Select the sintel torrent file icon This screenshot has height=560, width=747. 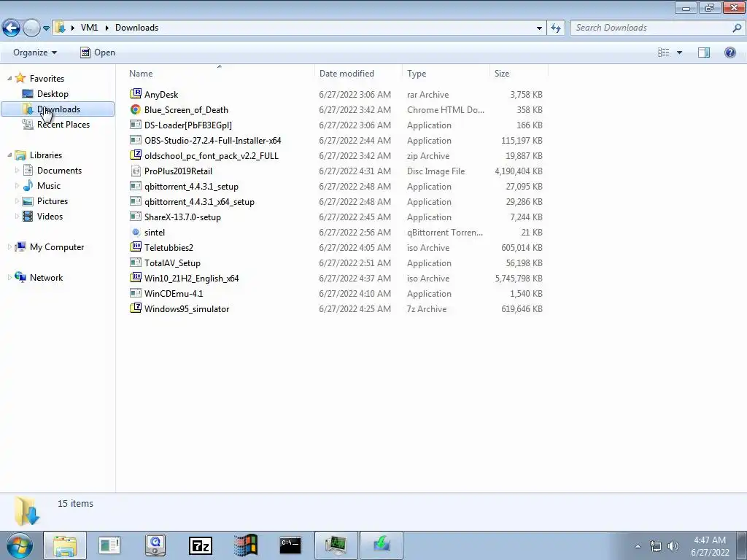[x=136, y=232]
